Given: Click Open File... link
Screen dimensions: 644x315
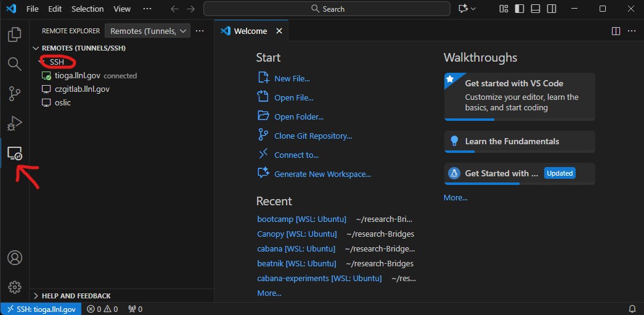Looking at the screenshot, I should click(x=294, y=98).
